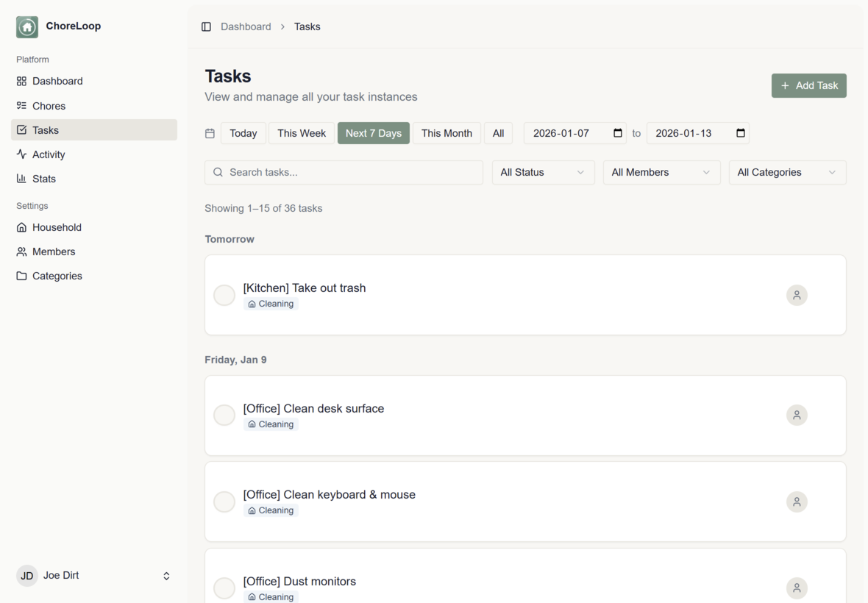This screenshot has width=868, height=603.
Task: Click Cleaning tag on Dust monitors
Action: (271, 597)
